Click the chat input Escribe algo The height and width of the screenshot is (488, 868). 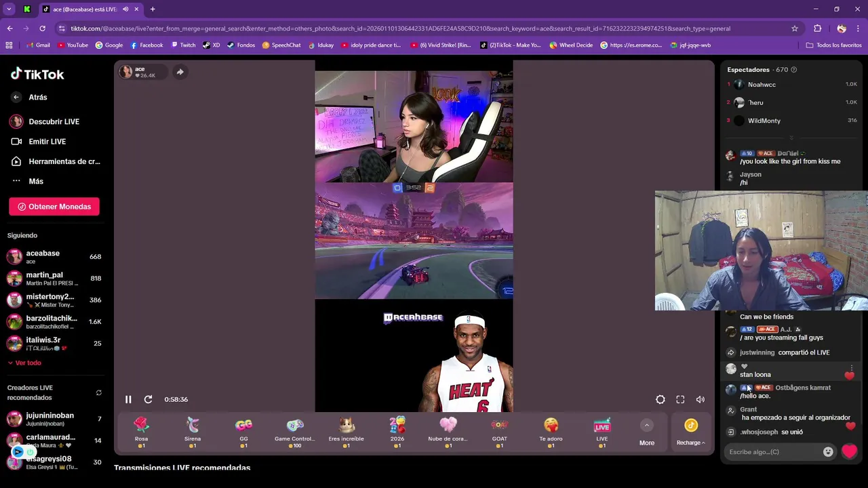773,451
